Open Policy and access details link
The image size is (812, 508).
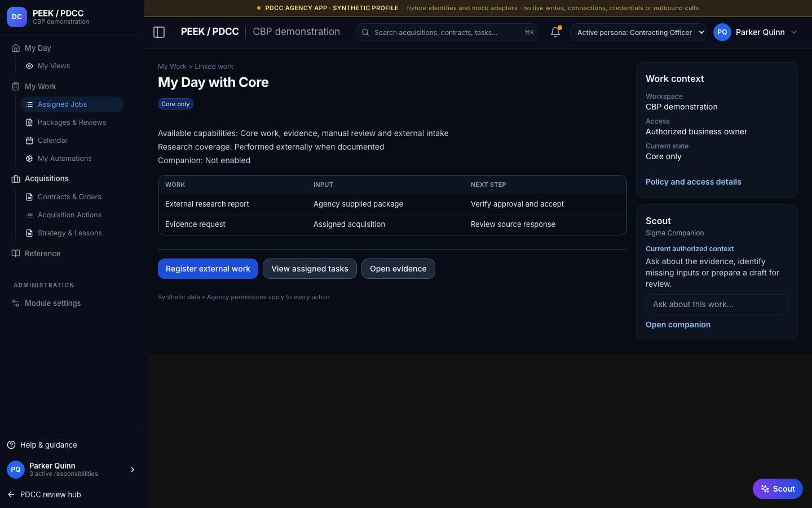point(694,182)
